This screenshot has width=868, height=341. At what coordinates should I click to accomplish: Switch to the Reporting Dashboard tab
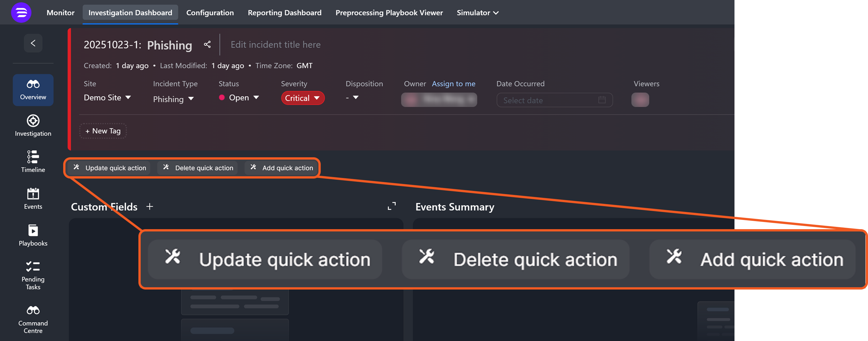(284, 13)
